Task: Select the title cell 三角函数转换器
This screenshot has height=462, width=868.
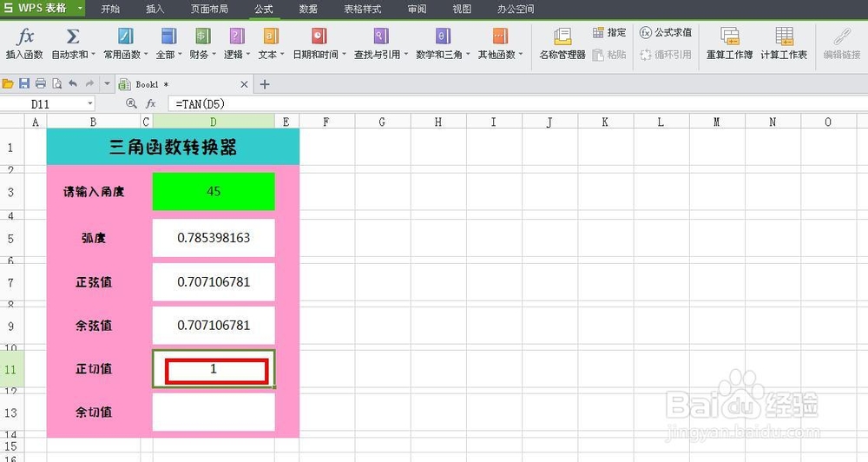Action: pos(173,147)
